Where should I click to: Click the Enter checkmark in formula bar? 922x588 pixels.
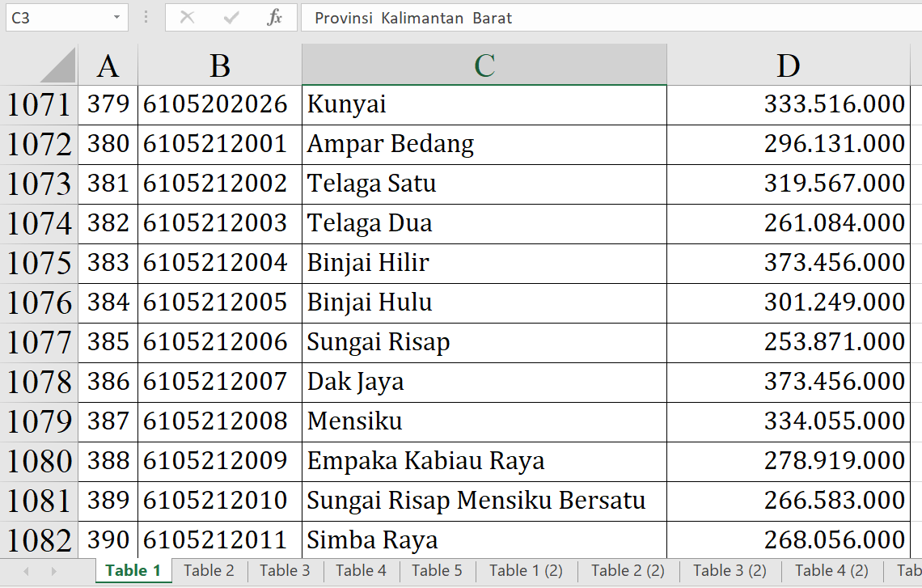coord(231,18)
